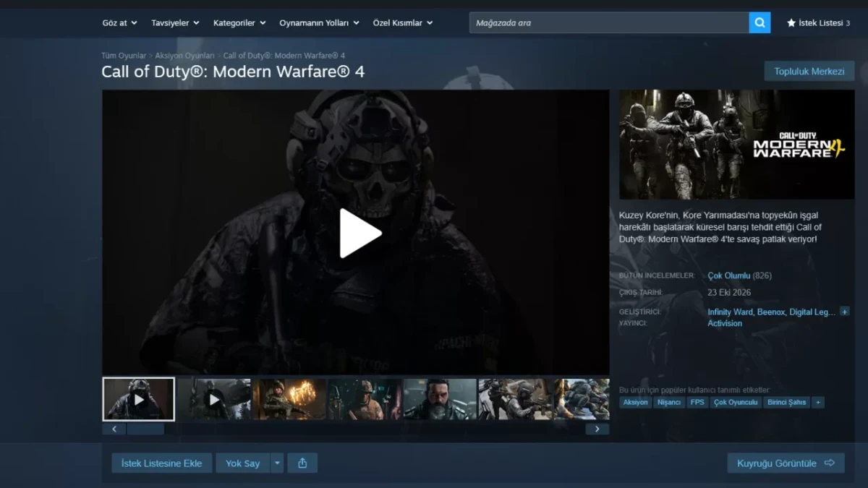Expand more tags with the plus button
Image resolution: width=868 pixels, height=488 pixels.
tap(817, 402)
